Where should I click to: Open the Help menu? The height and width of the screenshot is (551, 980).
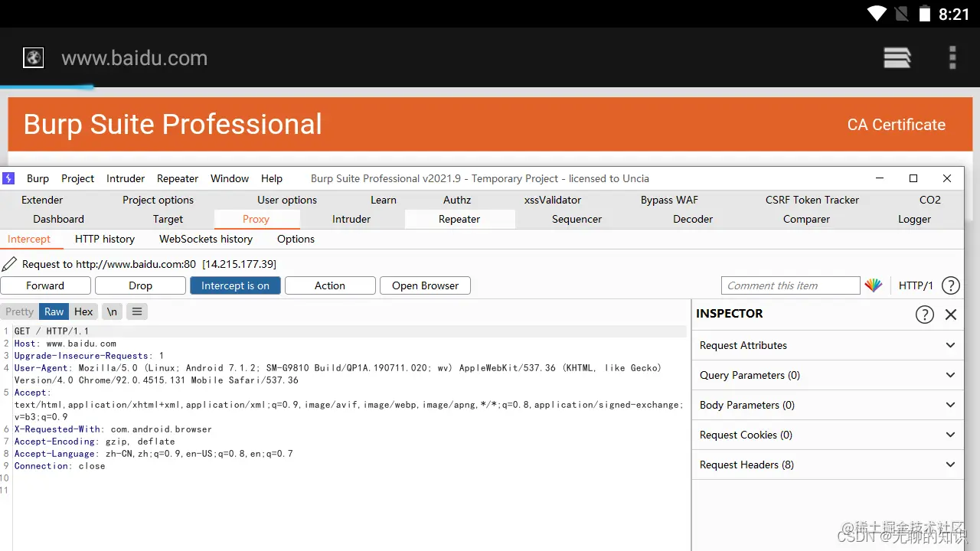coord(272,178)
